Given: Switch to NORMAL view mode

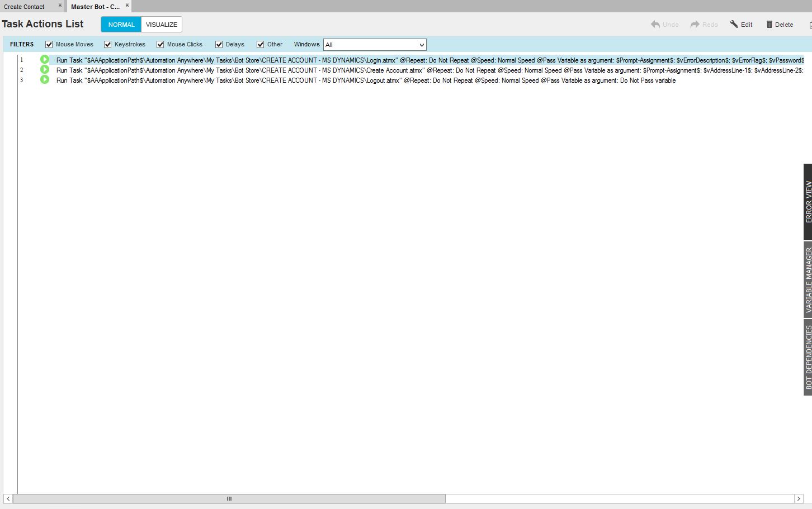Looking at the screenshot, I should 121,25.
